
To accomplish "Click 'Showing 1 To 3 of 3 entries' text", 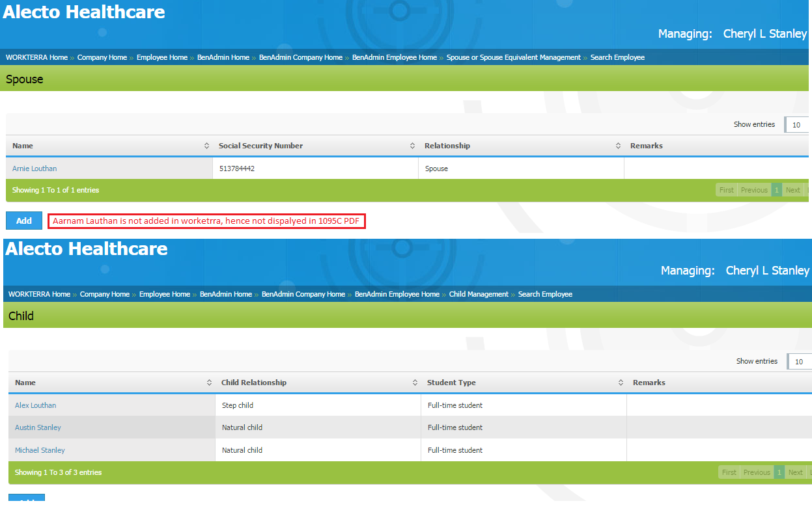I will 59,472.
